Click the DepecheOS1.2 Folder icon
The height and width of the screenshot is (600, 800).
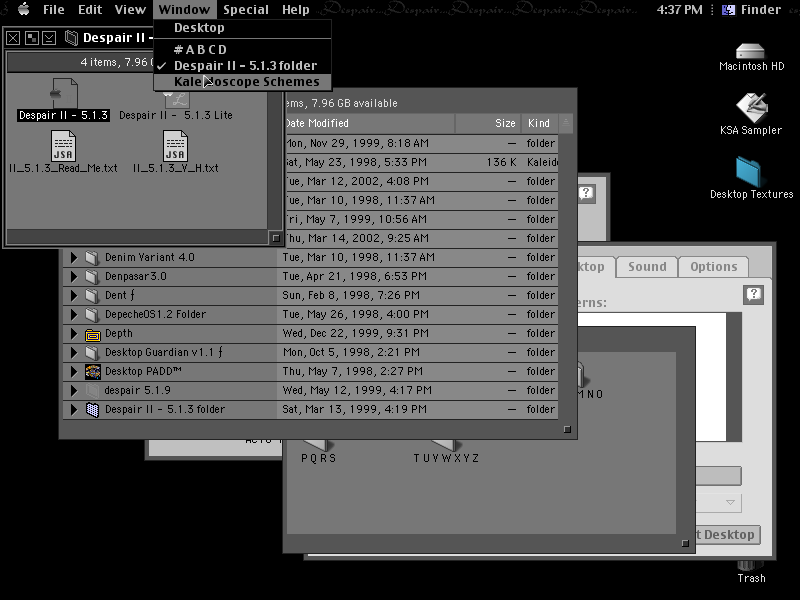92,314
